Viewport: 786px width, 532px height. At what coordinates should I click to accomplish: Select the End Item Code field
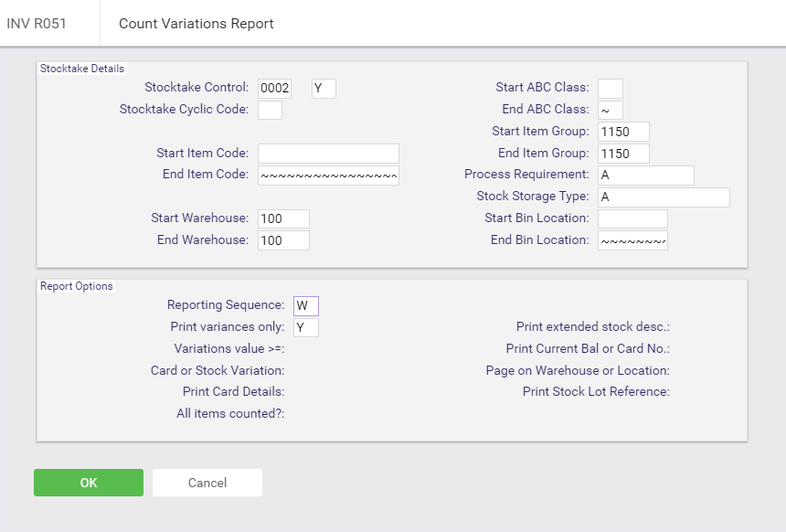point(328,176)
